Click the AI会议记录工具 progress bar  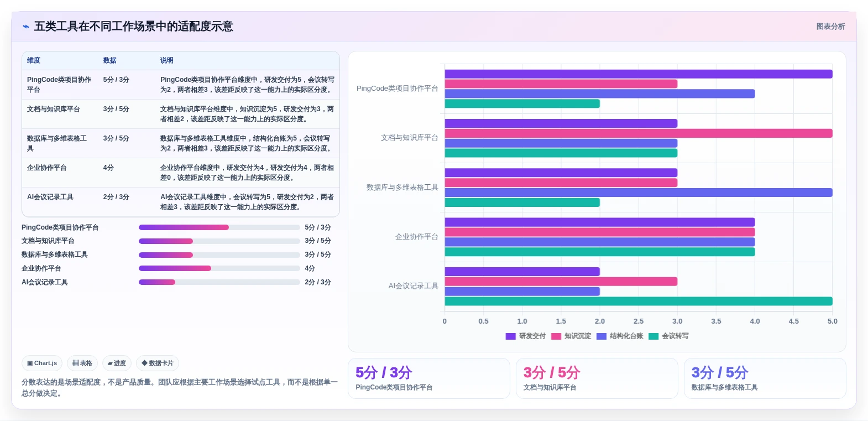tap(219, 282)
